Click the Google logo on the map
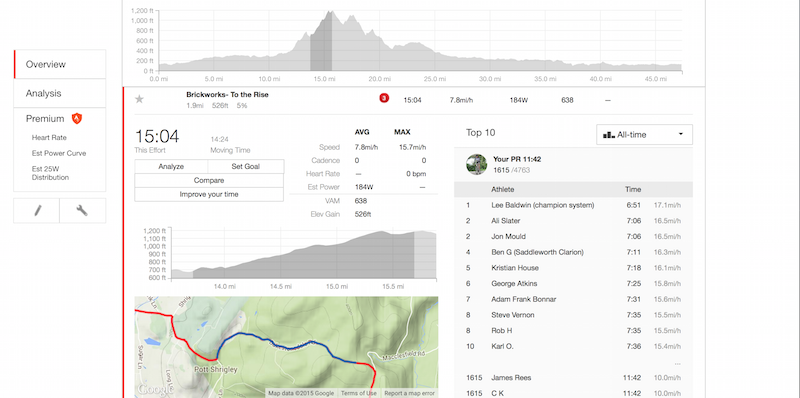This screenshot has height=398, width=800. tap(155, 389)
